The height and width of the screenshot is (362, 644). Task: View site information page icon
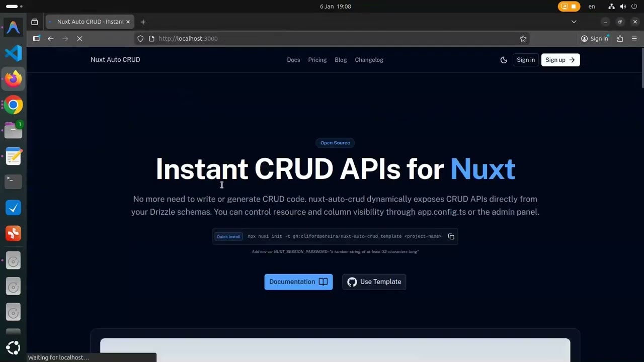pyautogui.click(x=151, y=39)
